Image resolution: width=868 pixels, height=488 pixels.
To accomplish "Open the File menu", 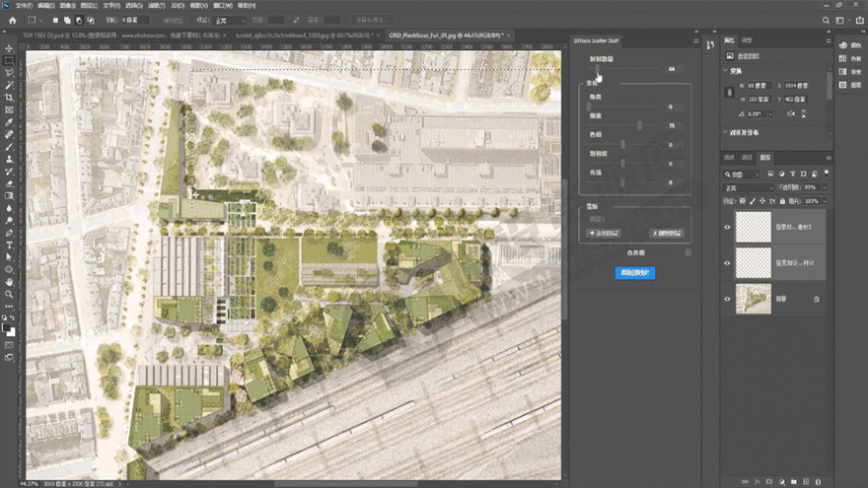I will pos(24,6).
